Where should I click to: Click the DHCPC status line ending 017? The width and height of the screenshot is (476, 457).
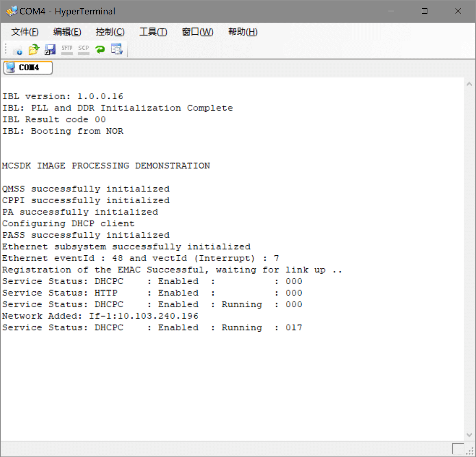pos(152,328)
